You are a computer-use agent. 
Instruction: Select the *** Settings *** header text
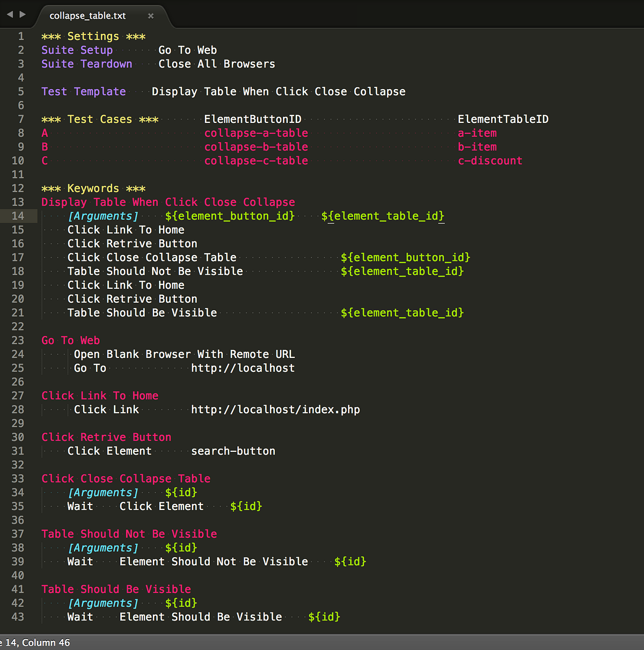point(93,36)
